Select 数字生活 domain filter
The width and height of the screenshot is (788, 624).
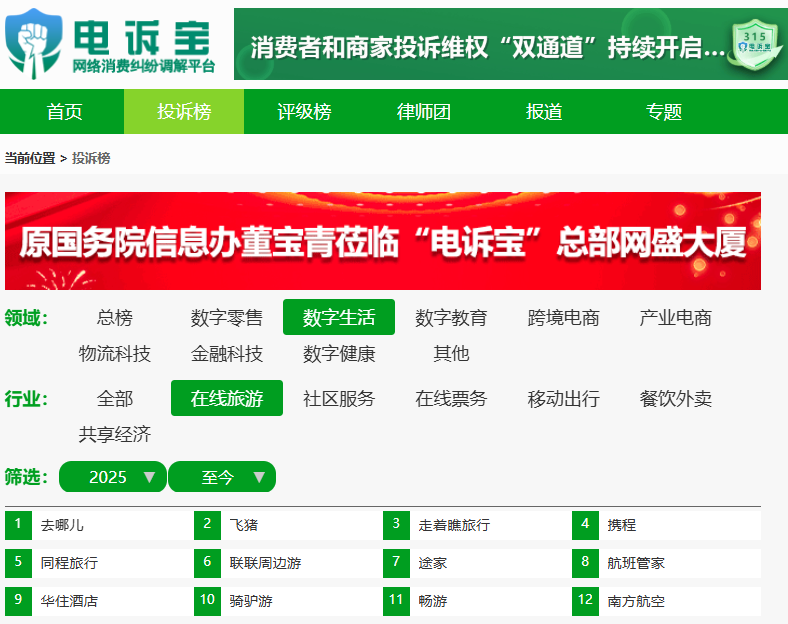click(339, 318)
